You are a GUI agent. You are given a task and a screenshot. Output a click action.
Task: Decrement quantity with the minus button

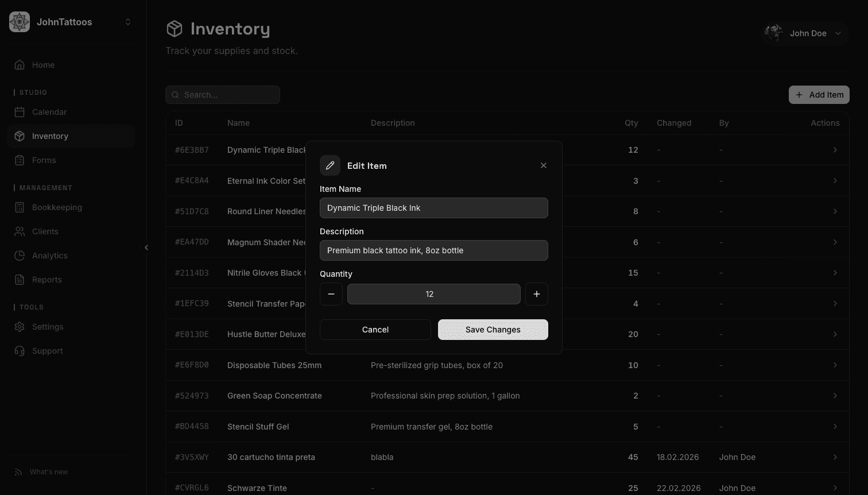(331, 293)
